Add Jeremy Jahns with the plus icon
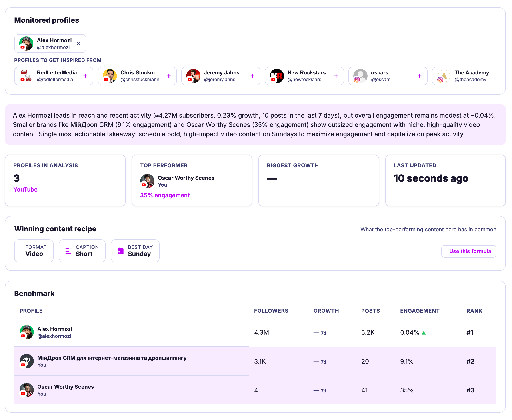 (x=252, y=76)
